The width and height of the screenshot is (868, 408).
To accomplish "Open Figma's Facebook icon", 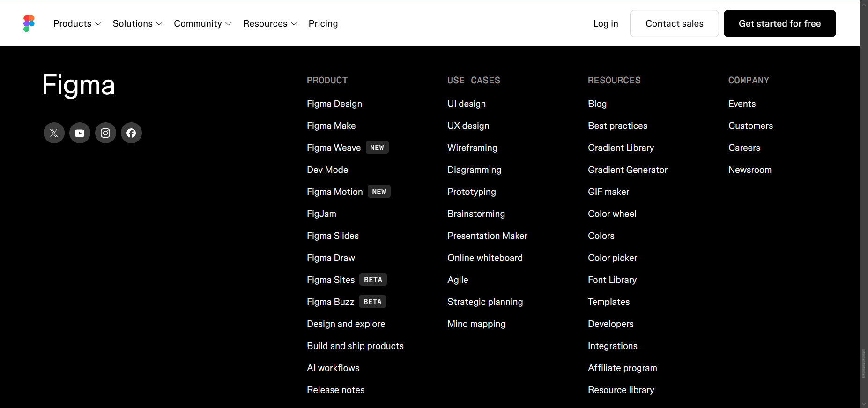I will (131, 133).
